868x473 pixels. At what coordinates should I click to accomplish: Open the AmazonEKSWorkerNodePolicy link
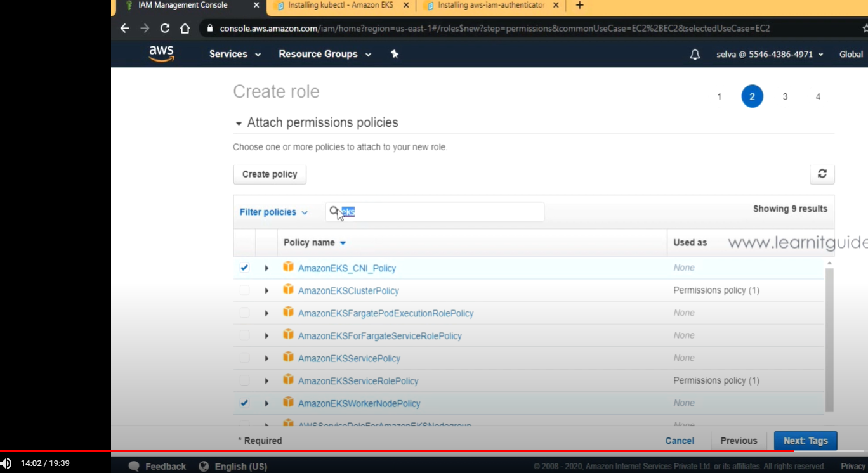click(x=359, y=403)
